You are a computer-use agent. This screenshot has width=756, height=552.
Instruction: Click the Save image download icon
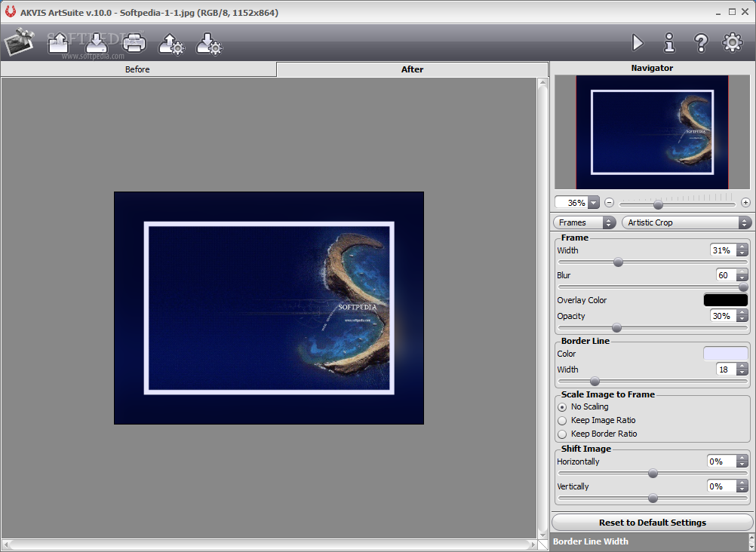[x=97, y=43]
